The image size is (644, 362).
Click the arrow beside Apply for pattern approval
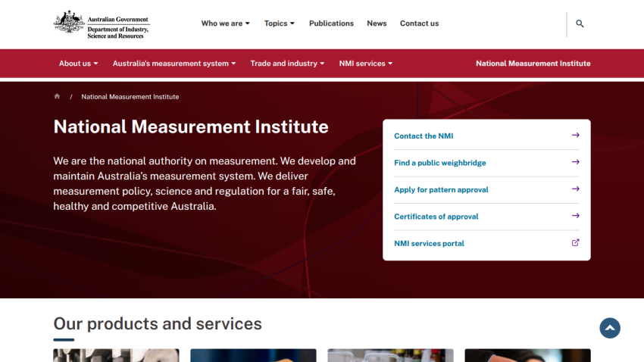point(575,189)
